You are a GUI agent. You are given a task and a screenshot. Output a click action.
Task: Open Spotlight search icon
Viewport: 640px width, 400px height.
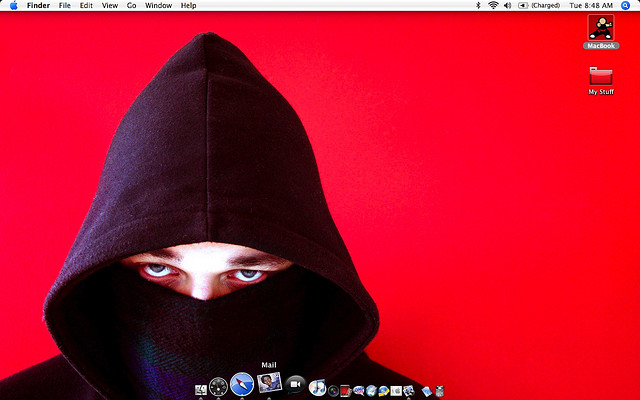pos(627,6)
